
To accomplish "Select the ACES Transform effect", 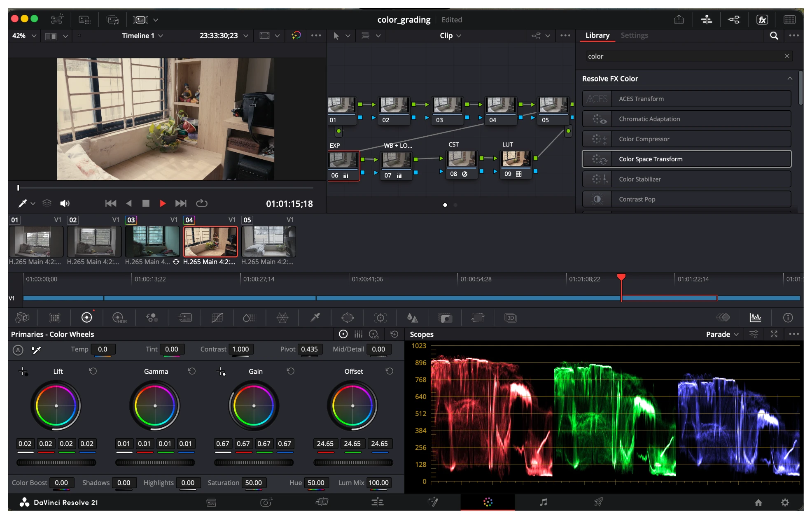I will (686, 99).
